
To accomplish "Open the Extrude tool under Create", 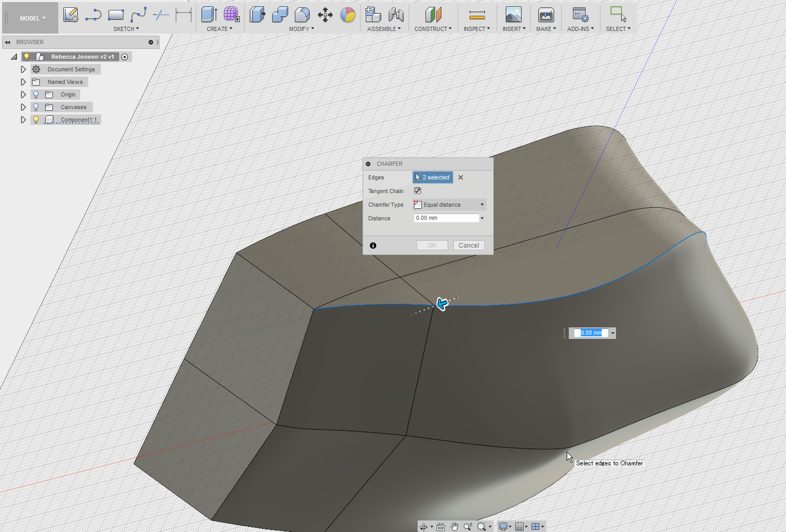I will [x=209, y=15].
